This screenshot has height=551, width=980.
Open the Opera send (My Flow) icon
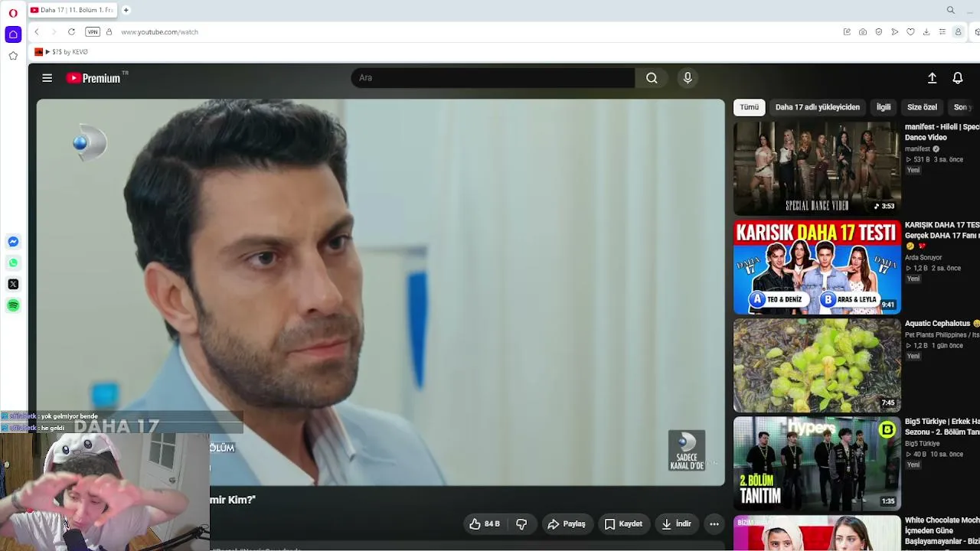(894, 32)
